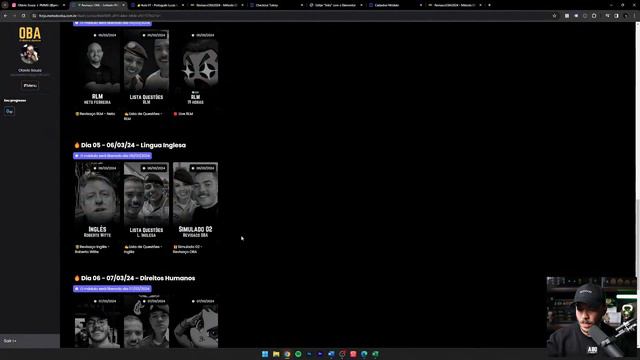640x360 pixels.
Task: Switch to the first browser tab Otávio Souza
Action: [x=38, y=5]
